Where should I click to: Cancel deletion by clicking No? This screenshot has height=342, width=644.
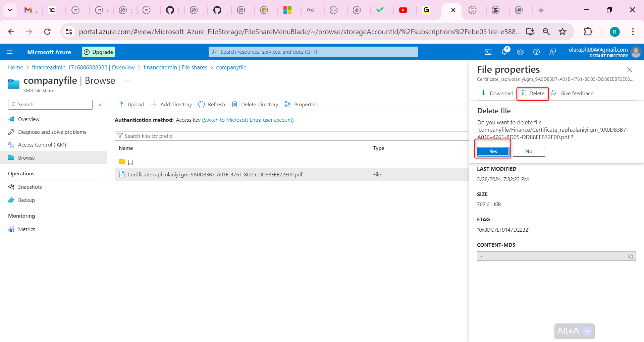pos(529,152)
